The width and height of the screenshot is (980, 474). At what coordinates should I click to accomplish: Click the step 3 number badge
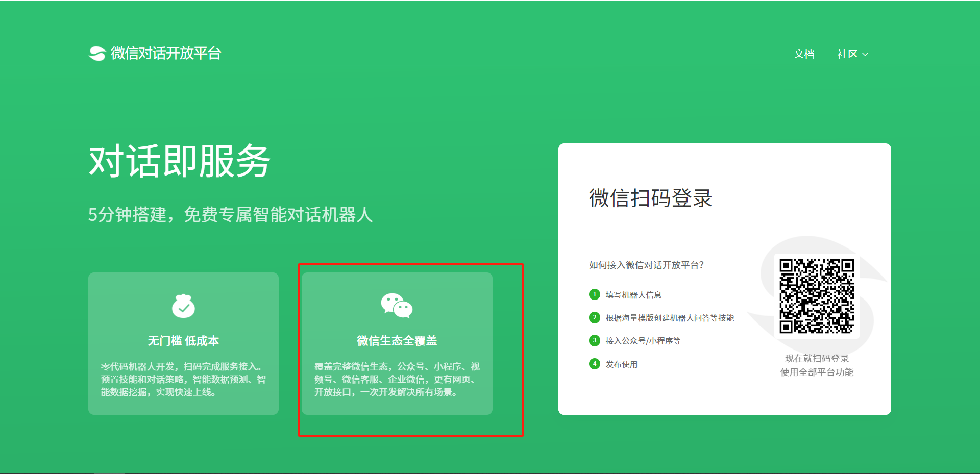pyautogui.click(x=595, y=340)
